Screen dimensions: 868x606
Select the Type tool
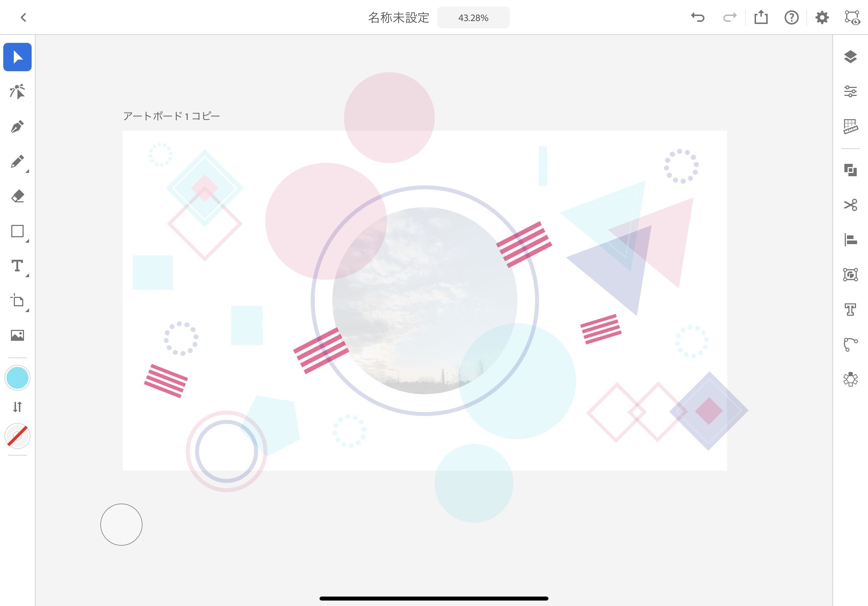click(17, 266)
